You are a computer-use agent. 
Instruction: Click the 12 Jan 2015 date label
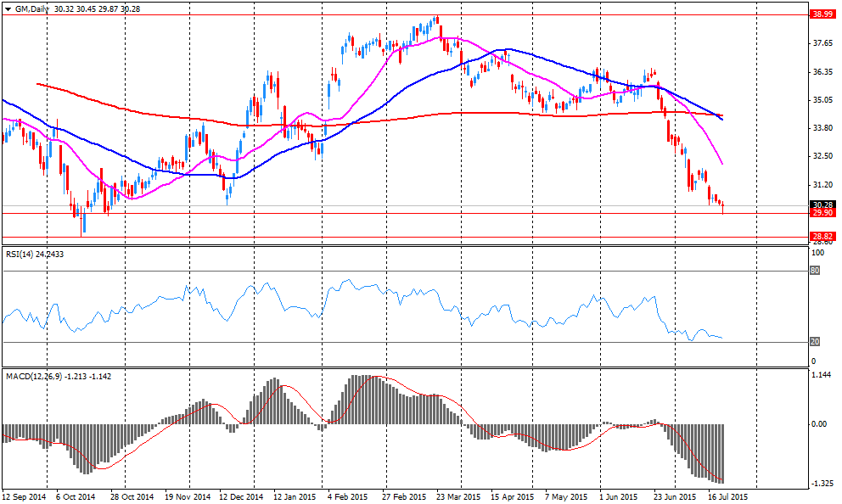[295, 497]
